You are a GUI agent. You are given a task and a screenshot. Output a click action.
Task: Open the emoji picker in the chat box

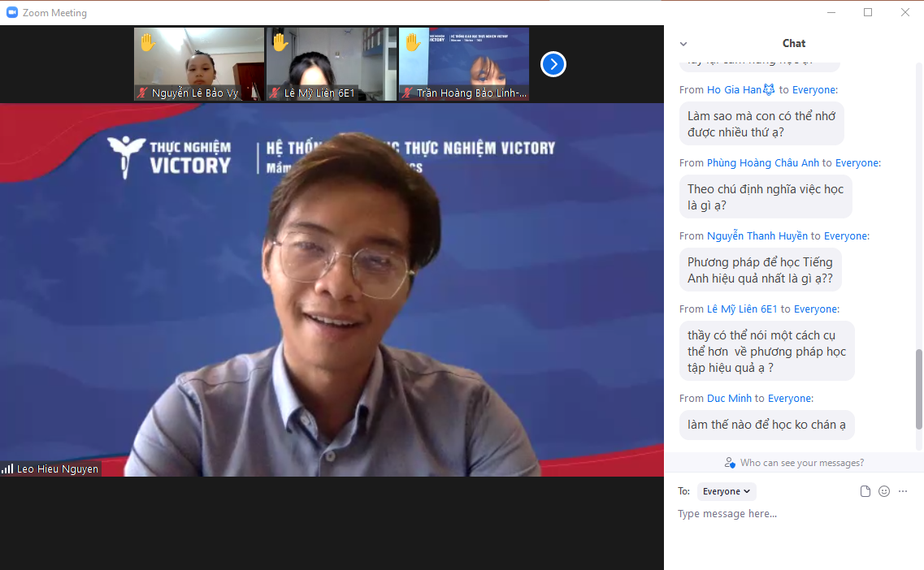pyautogui.click(x=883, y=491)
